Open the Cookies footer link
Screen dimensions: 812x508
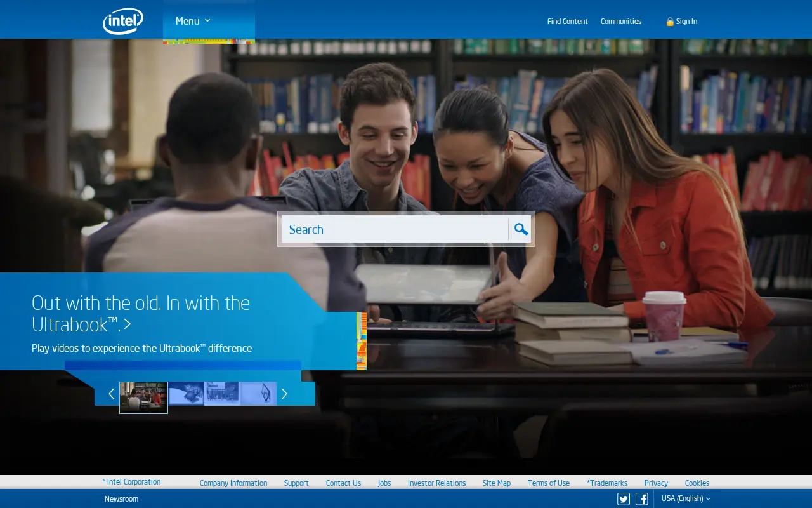click(697, 483)
